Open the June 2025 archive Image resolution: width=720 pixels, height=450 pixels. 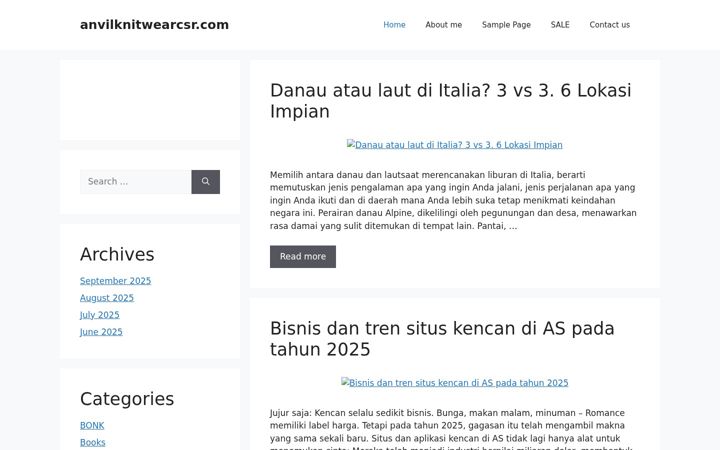[x=101, y=332]
